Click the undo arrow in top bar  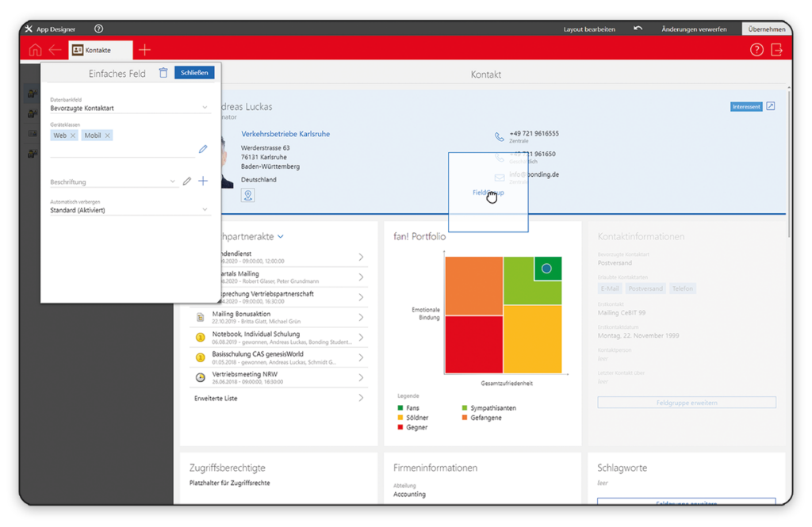pyautogui.click(x=638, y=29)
